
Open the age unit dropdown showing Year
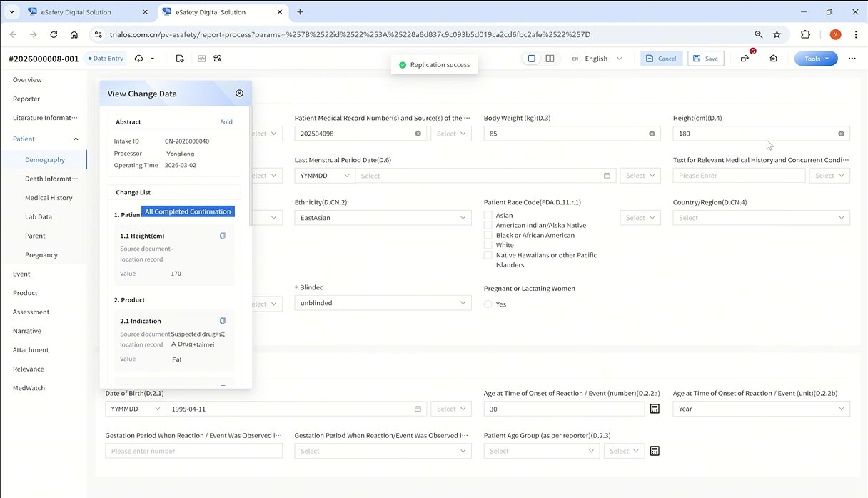(x=761, y=409)
